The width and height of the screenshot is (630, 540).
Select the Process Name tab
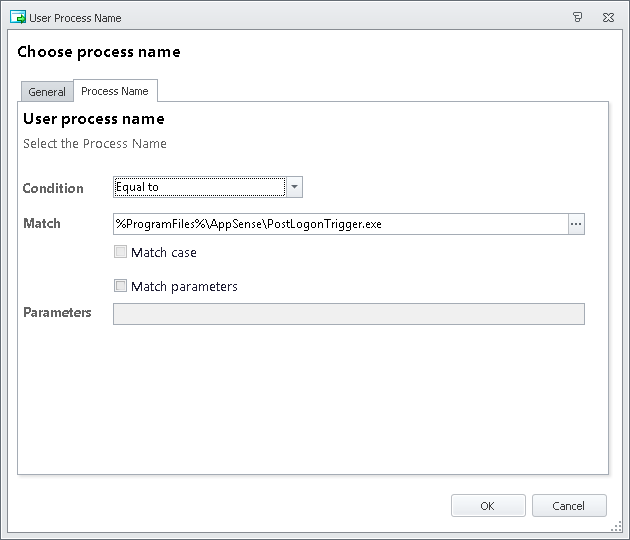pyautogui.click(x=115, y=91)
